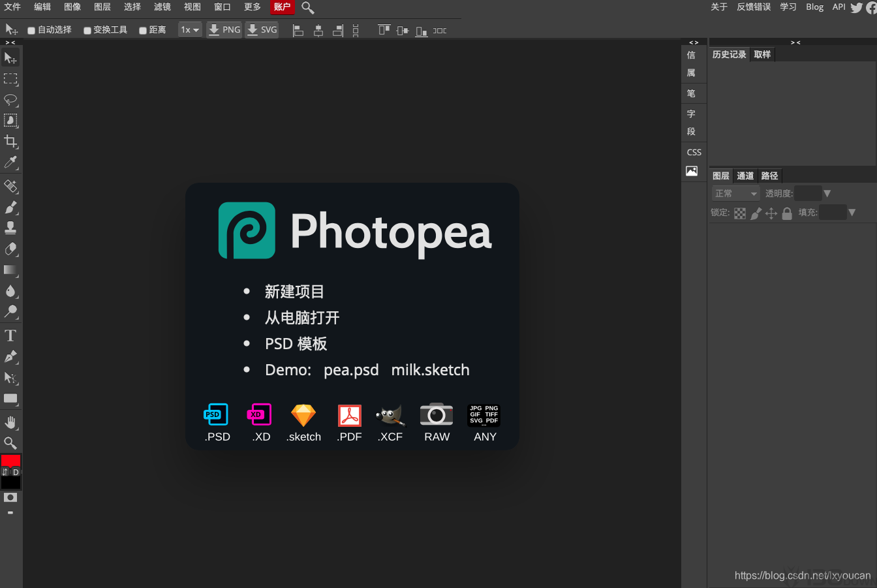This screenshot has width=877, height=588.
Task: Toggle lock transparent pixels checkerboard icon
Action: (x=740, y=213)
